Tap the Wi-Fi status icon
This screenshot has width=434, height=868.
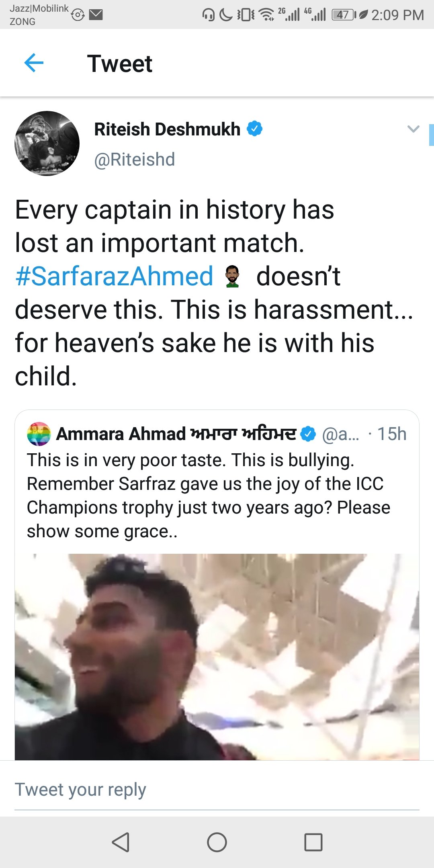266,15
